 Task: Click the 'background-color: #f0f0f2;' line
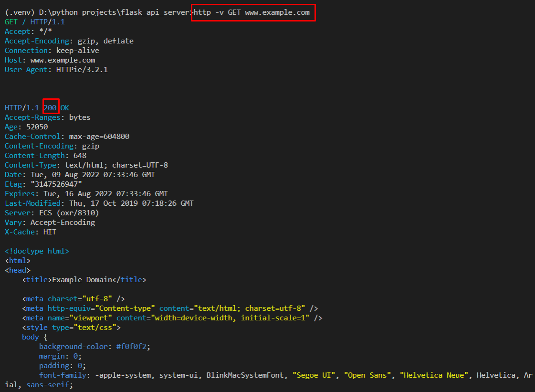point(95,347)
